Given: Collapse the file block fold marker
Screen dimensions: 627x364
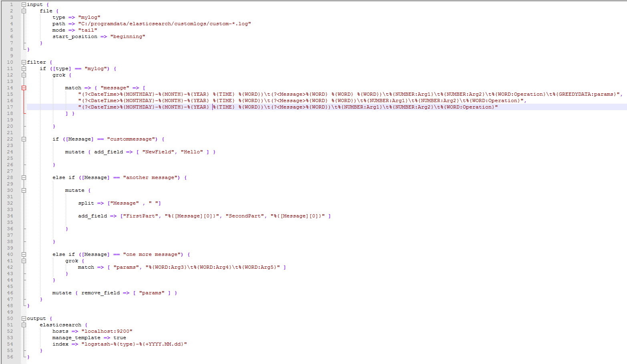Looking at the screenshot, I should click(x=24, y=11).
